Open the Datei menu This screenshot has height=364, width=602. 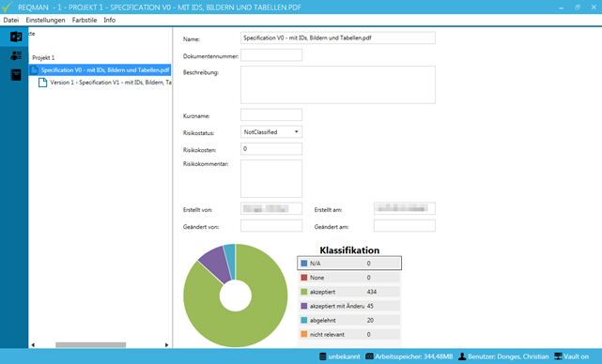tap(10, 20)
